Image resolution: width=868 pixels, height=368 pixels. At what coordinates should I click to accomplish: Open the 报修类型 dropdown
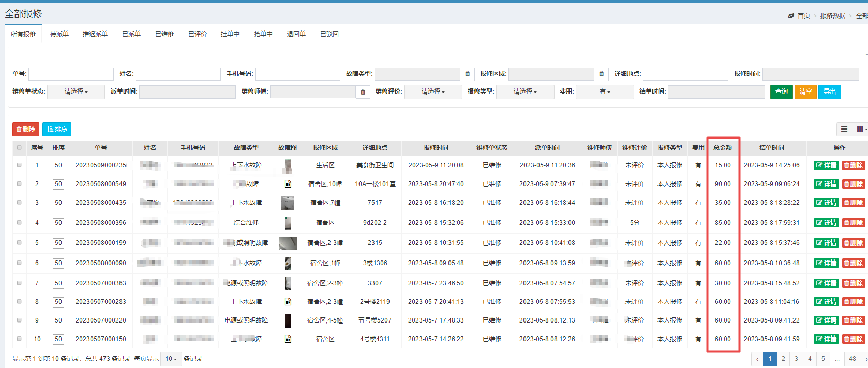pyautogui.click(x=525, y=92)
